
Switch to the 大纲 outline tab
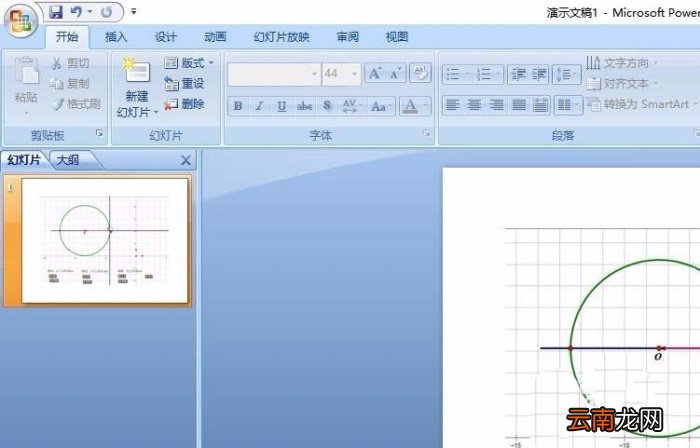click(69, 160)
